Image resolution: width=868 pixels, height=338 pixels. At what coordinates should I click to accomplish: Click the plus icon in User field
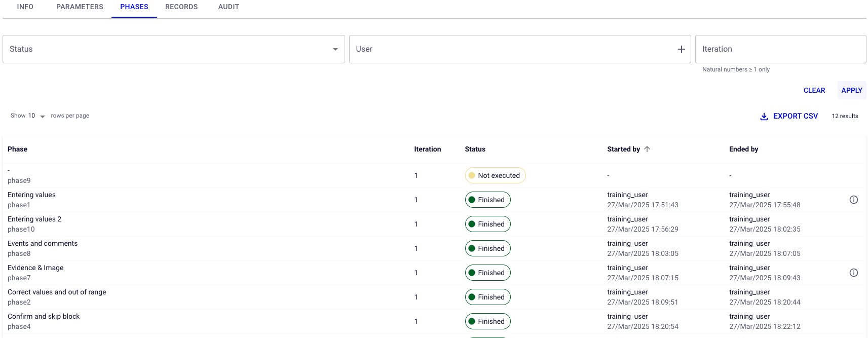(681, 49)
